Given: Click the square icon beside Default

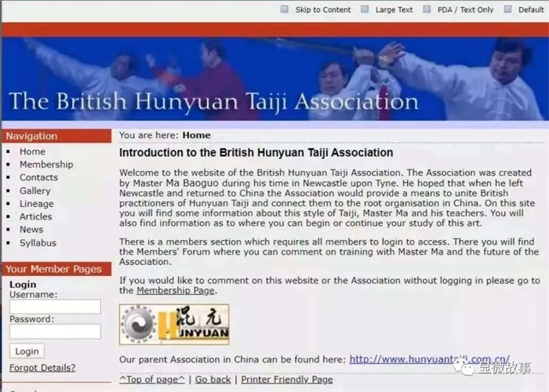Looking at the screenshot, I should (507, 9).
